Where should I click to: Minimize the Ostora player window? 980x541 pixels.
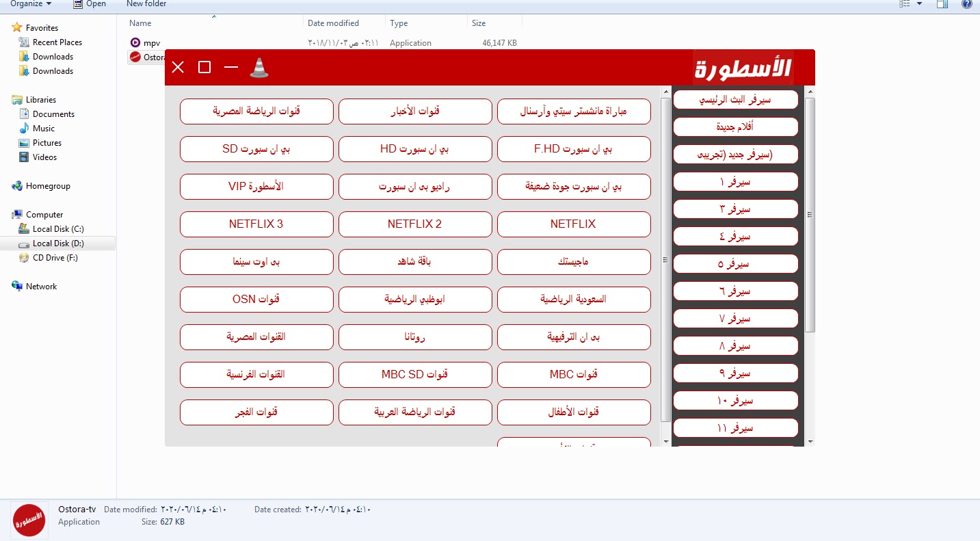pyautogui.click(x=231, y=67)
